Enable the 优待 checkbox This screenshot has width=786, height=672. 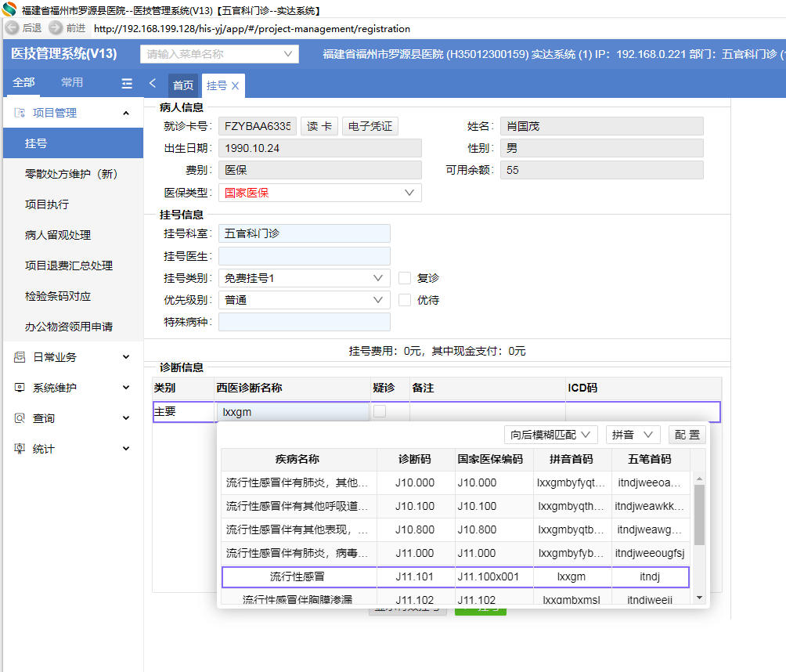[405, 300]
